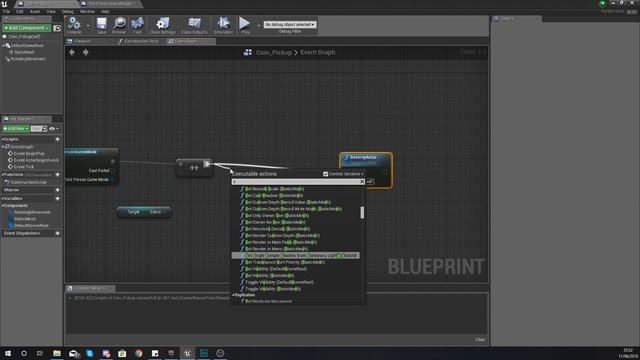Screen dimensions: 640x360
Task: Click the Find toolbar icon
Action: click(x=138, y=25)
